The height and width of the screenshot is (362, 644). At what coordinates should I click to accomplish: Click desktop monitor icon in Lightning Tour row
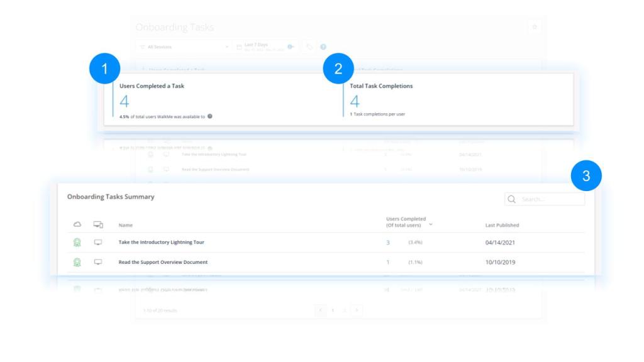(x=98, y=243)
